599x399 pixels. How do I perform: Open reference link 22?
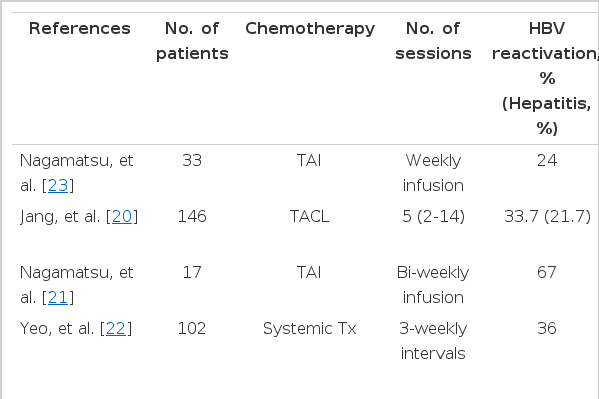[x=116, y=329]
